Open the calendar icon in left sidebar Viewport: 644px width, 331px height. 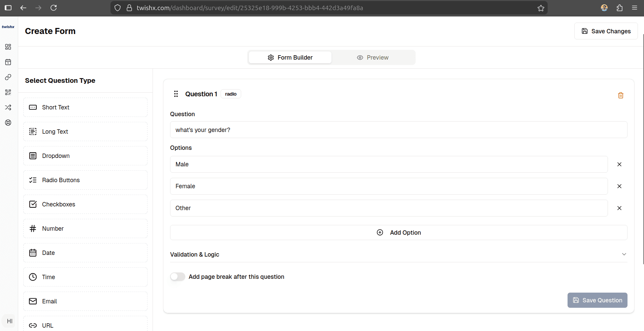pos(8,62)
